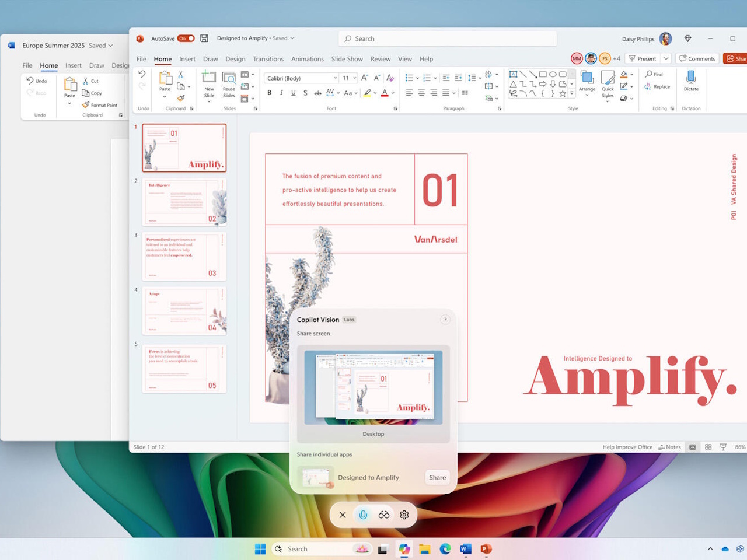Start Reading/Slide Show view from status bar
The width and height of the screenshot is (747, 560).
pos(723,447)
